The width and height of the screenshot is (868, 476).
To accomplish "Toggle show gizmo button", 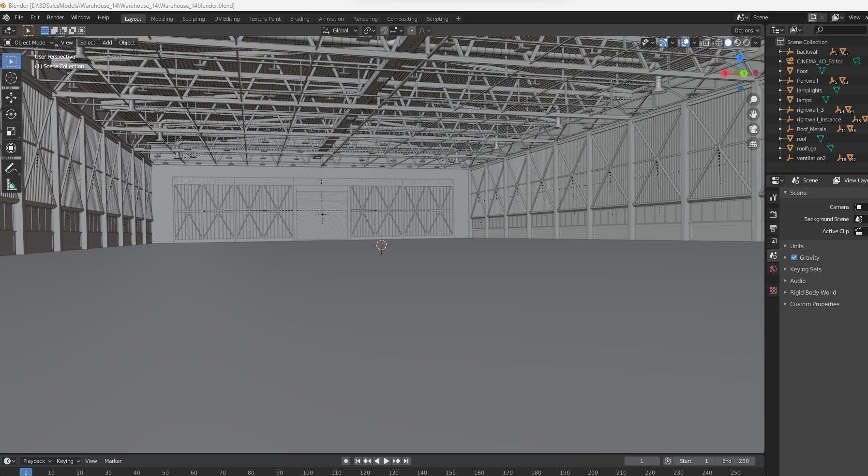I will (663, 43).
